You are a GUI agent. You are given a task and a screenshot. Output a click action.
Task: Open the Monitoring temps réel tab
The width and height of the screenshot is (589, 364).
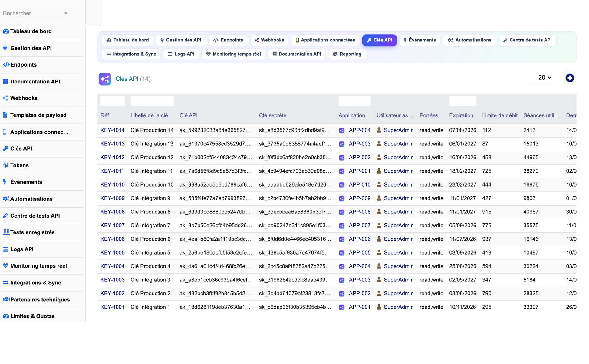(233, 54)
